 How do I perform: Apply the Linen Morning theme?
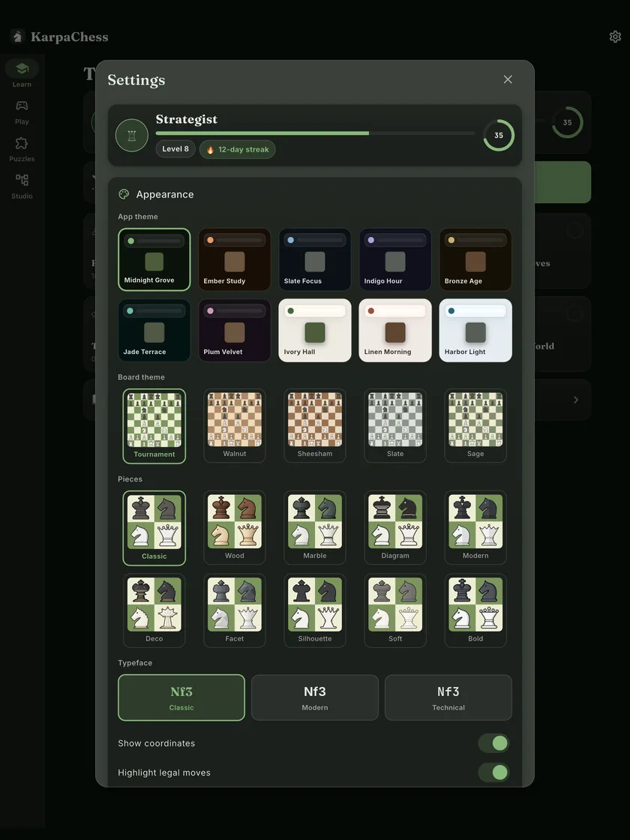click(395, 331)
